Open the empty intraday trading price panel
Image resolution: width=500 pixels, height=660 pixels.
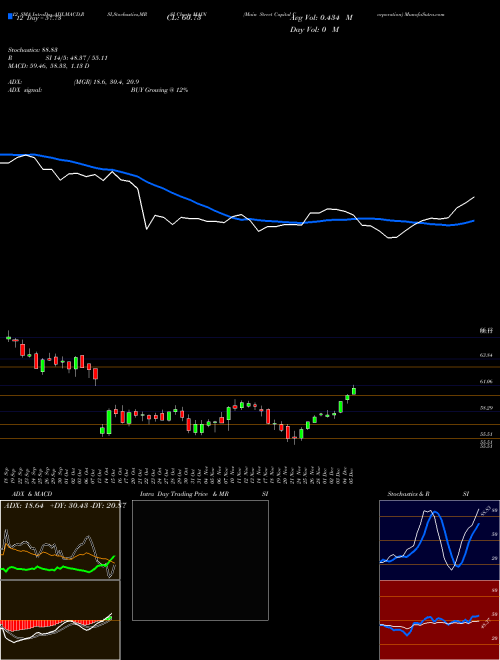coord(200,560)
